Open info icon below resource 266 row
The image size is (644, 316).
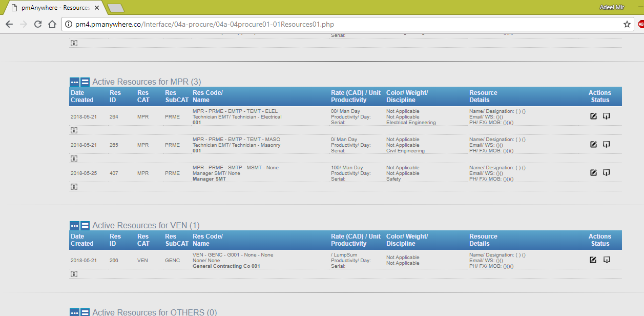pos(74,274)
